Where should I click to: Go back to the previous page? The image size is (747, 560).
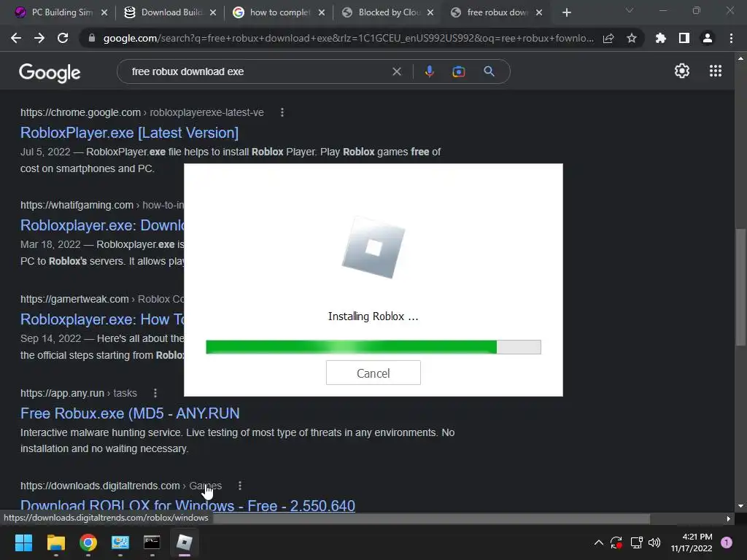pos(16,38)
